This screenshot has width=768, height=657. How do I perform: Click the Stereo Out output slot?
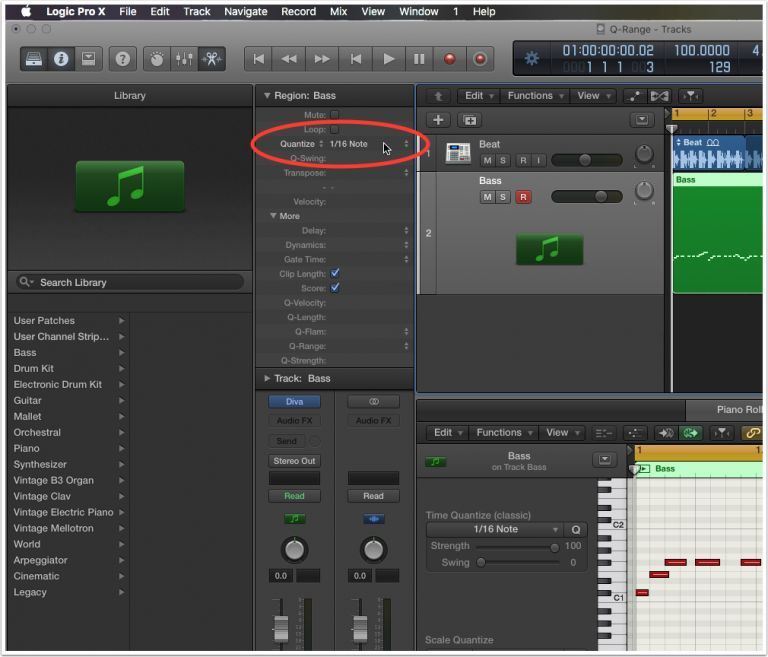pyautogui.click(x=294, y=461)
